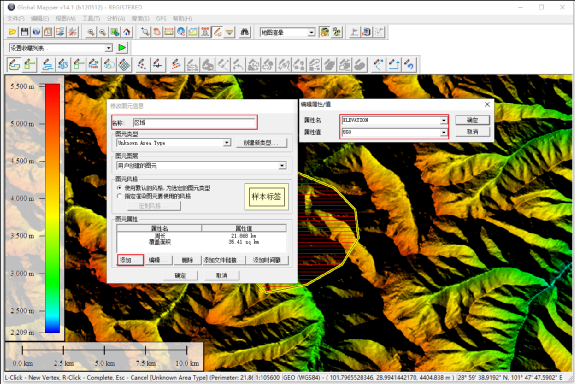Image resolution: width=575 pixels, height=384 pixels.
Task: Open the 文件(F) menu
Action: [16, 18]
